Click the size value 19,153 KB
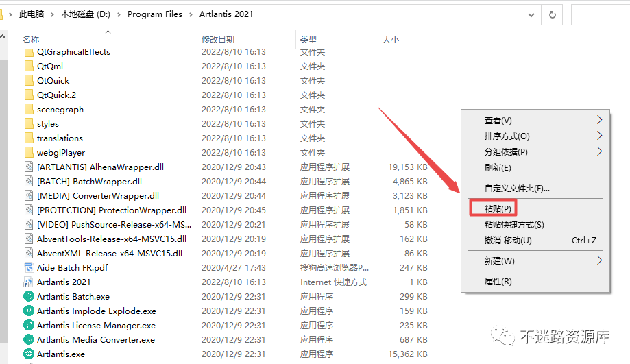This screenshot has height=364, width=630. tap(407, 167)
